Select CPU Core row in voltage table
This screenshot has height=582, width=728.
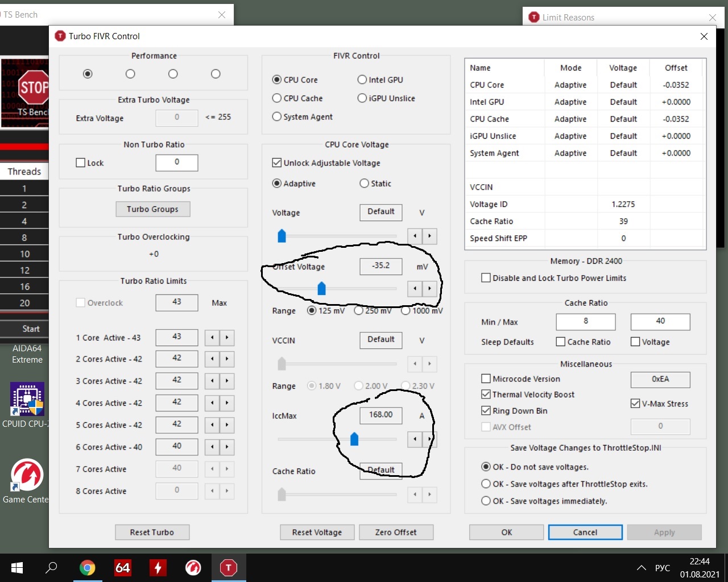[x=585, y=85]
